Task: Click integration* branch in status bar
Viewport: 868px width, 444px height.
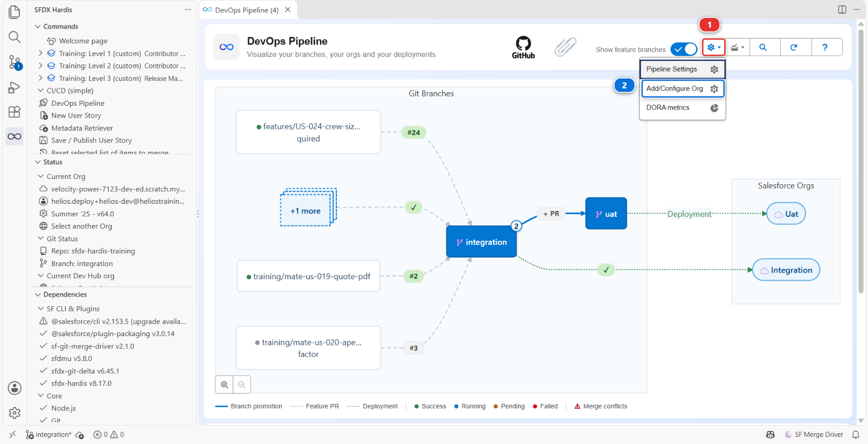Action: 48,435
